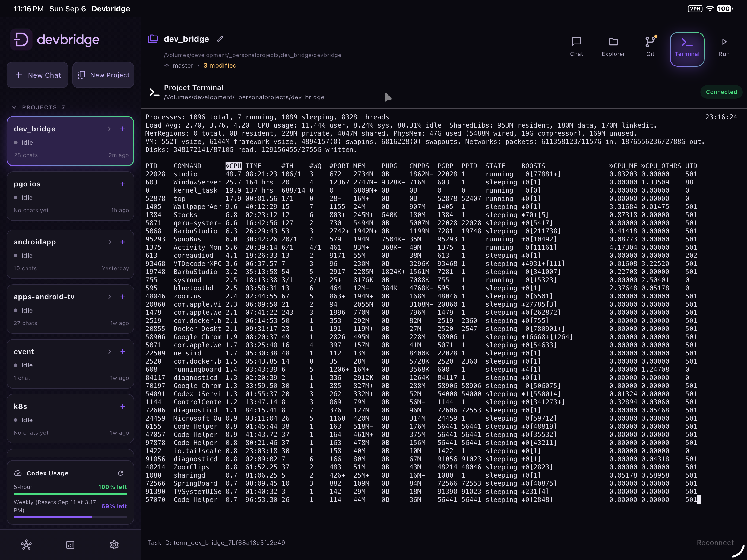Click the 5-hour usage progress bar
Screen dimensions: 747x560
70,494
